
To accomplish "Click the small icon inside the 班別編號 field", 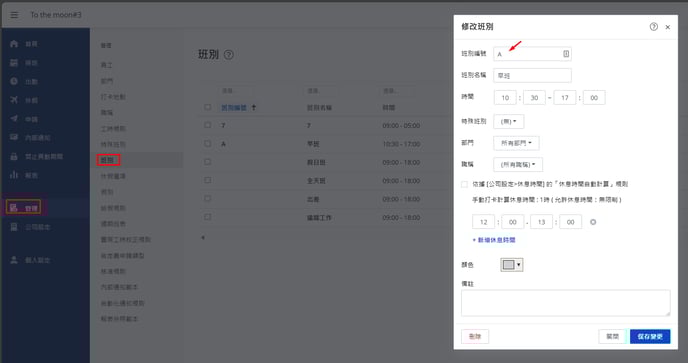I will (x=566, y=54).
